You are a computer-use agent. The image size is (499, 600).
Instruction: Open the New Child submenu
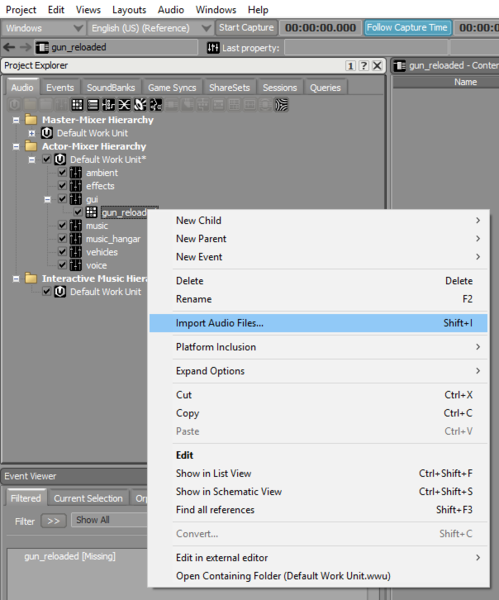click(x=318, y=220)
